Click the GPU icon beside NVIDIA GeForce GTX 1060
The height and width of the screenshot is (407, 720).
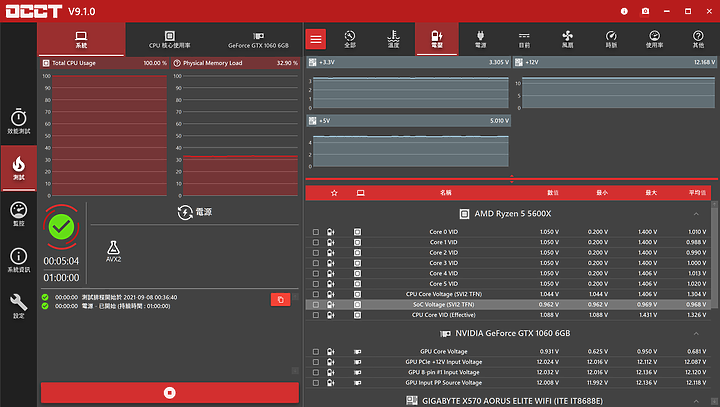tap(445, 334)
